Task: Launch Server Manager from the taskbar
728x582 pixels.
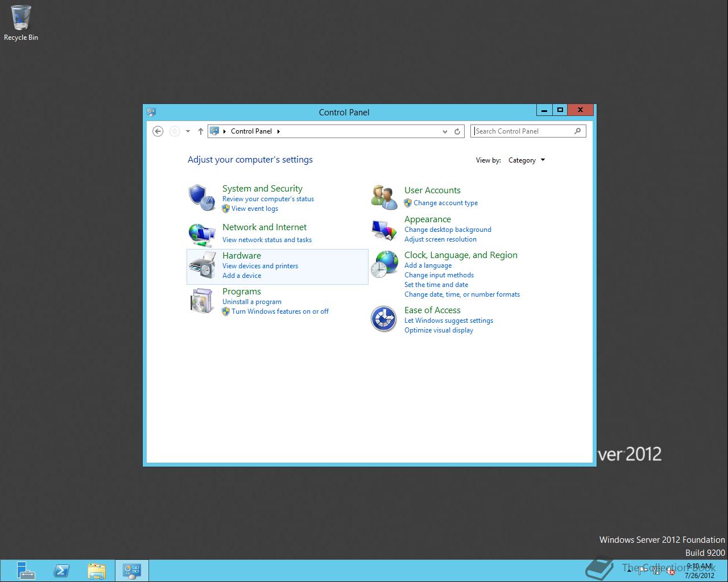Action: [26, 571]
